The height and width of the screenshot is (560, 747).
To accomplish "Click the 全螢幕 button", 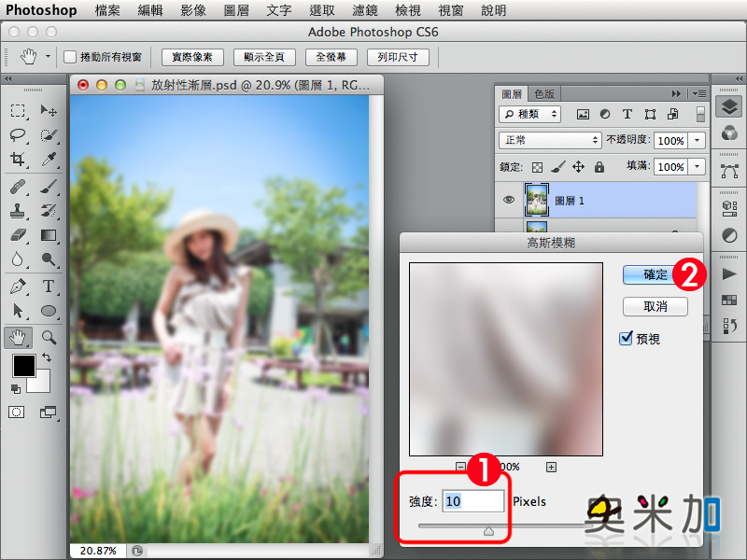I will coord(331,57).
